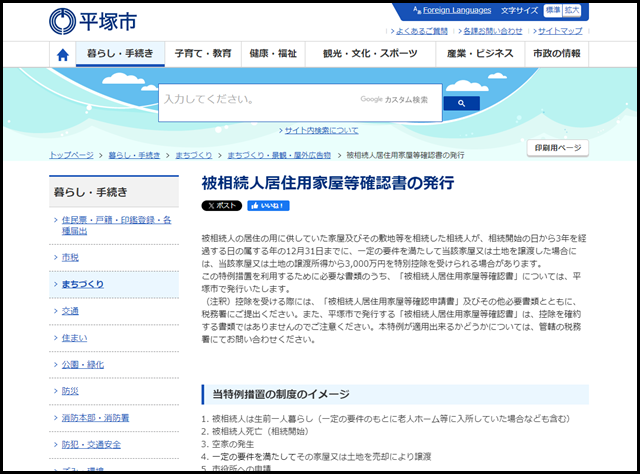The image size is (640, 474).
Task: Open 交通 sidebar link
Action: click(x=70, y=311)
